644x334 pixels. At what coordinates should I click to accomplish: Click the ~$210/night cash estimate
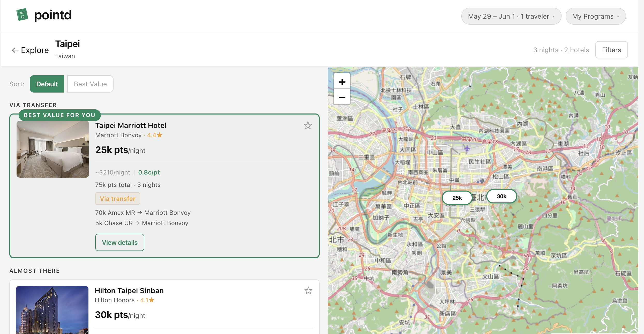(113, 172)
